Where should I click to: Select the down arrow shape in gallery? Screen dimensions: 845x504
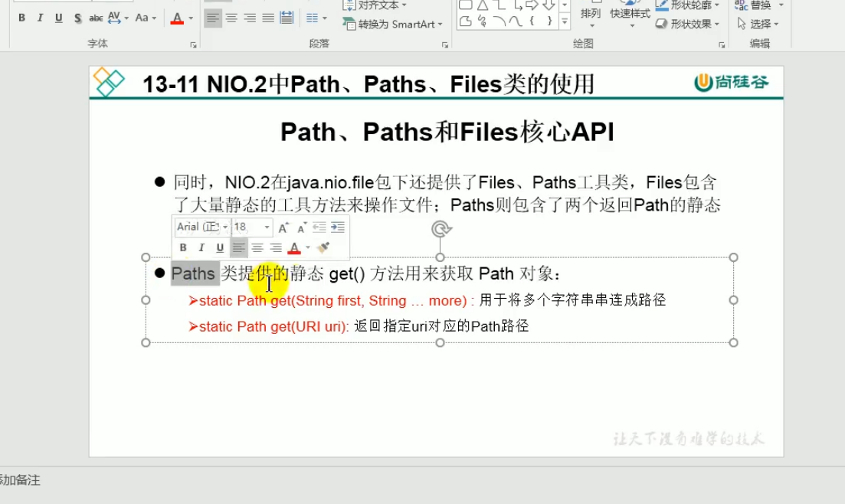coord(549,5)
